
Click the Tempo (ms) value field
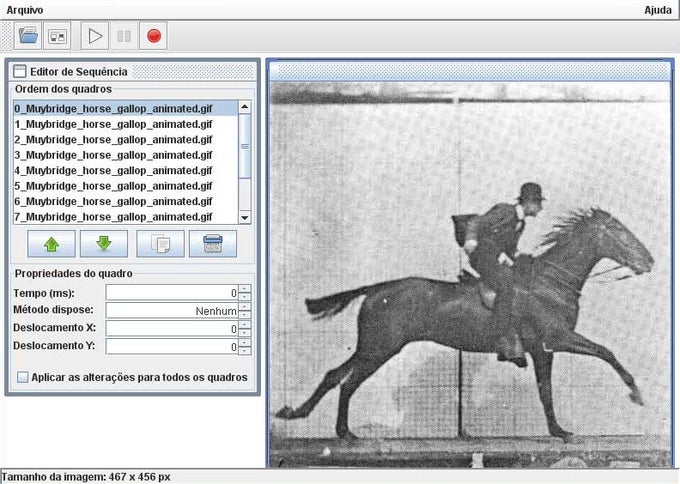pyautogui.click(x=172, y=293)
